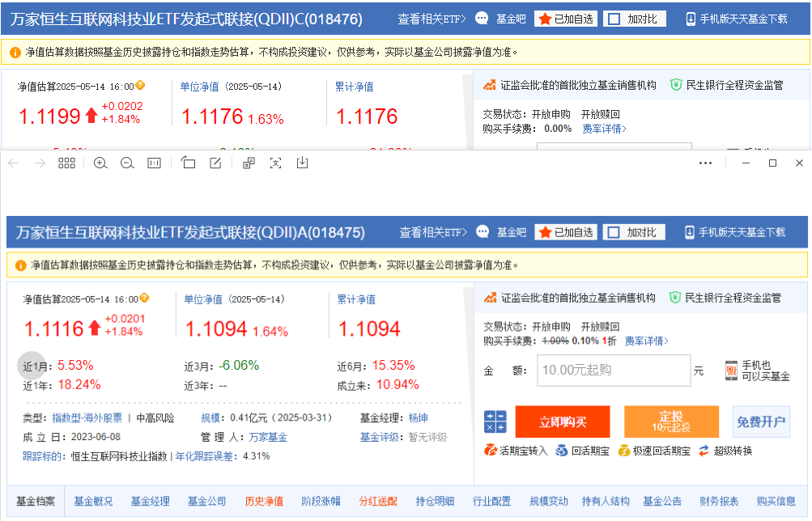Check the 加对比 box for fund C
The image size is (812, 521).
click(614, 19)
